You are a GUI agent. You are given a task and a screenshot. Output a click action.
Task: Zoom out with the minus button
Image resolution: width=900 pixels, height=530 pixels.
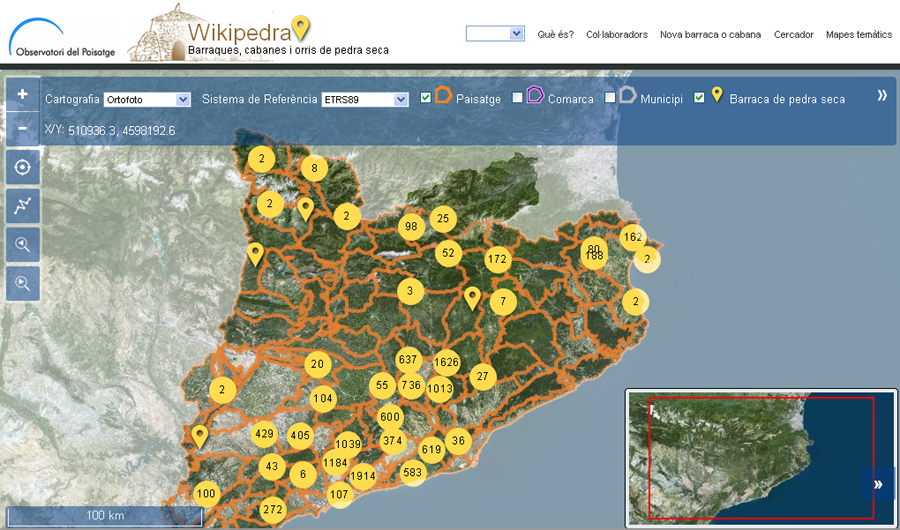[22, 128]
